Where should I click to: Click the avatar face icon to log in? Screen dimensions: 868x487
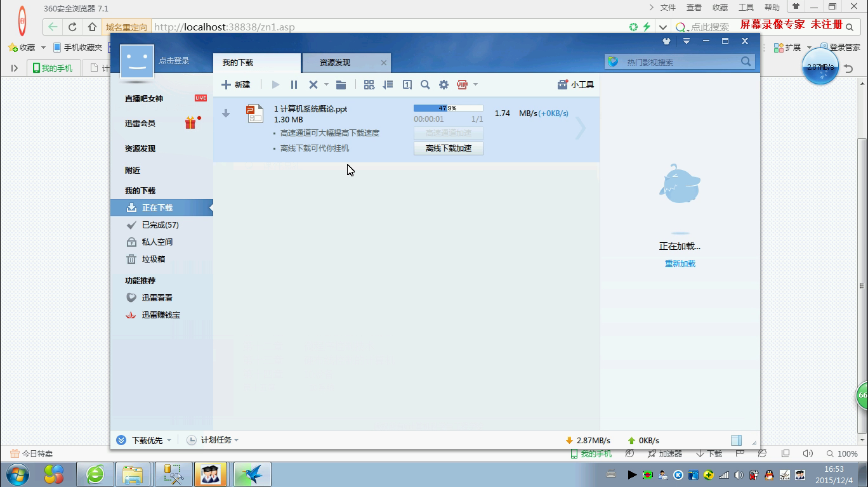coord(137,61)
